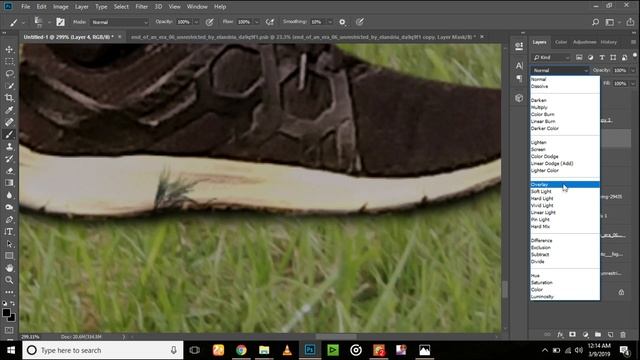Toggle the adjustment layers filter
The width and height of the screenshot is (640, 360).
click(591, 58)
